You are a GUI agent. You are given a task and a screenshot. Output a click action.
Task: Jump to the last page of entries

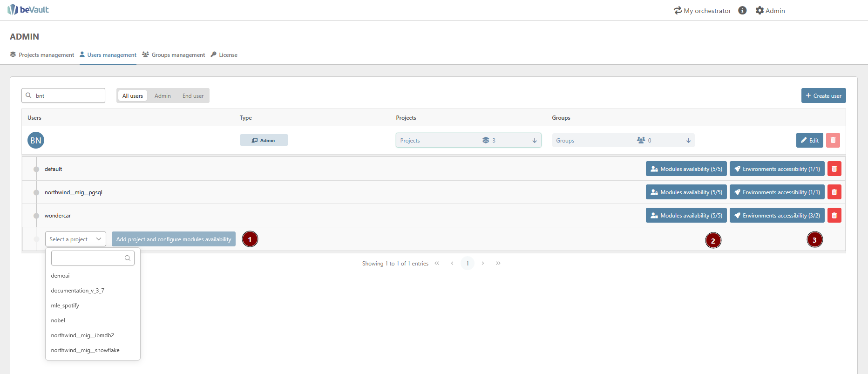(498, 264)
